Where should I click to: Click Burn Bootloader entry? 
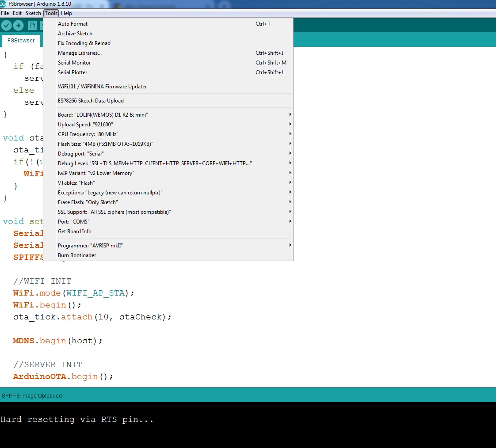pos(77,255)
